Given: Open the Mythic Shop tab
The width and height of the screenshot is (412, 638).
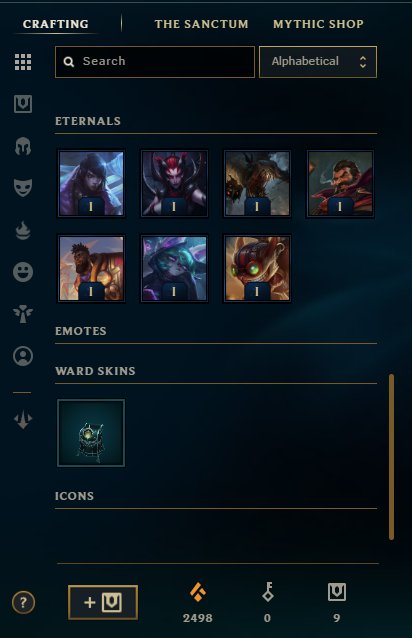Looking at the screenshot, I should [x=318, y=24].
